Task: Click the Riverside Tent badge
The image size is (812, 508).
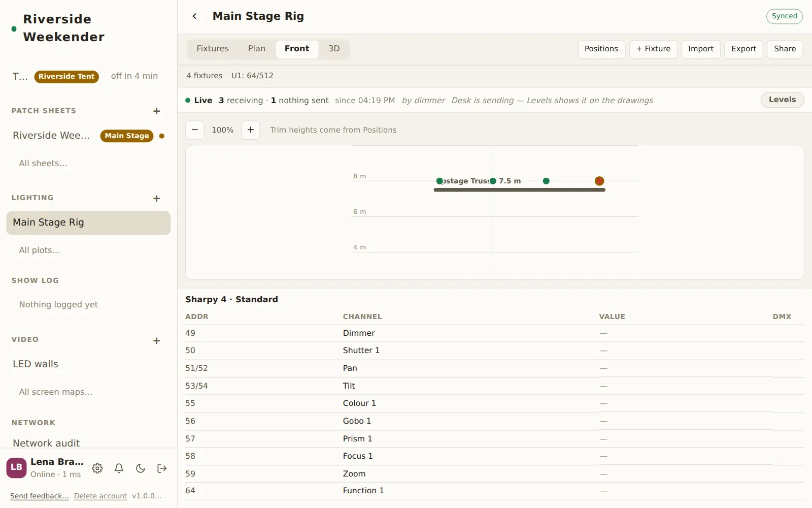Action: [66, 76]
